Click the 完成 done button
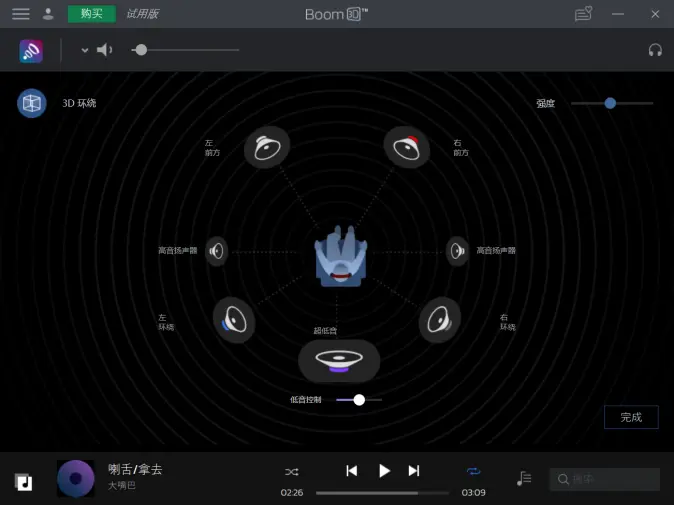674x505 pixels. coord(631,417)
